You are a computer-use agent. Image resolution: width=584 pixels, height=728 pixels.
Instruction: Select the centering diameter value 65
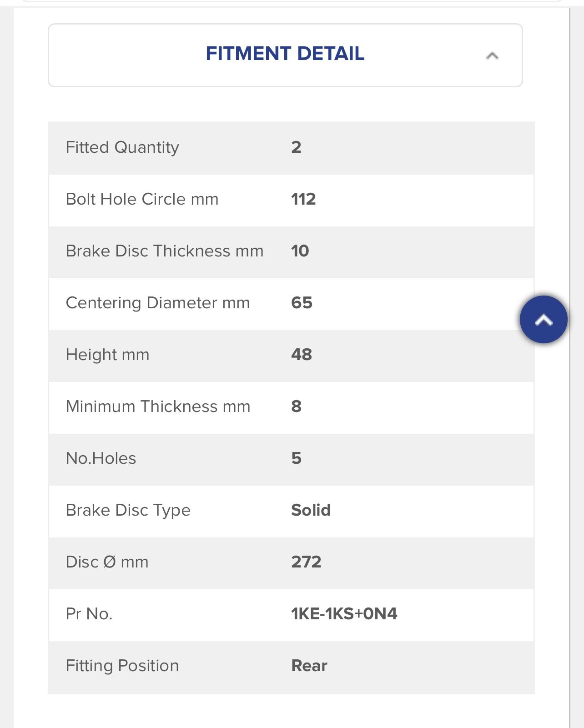click(x=302, y=303)
